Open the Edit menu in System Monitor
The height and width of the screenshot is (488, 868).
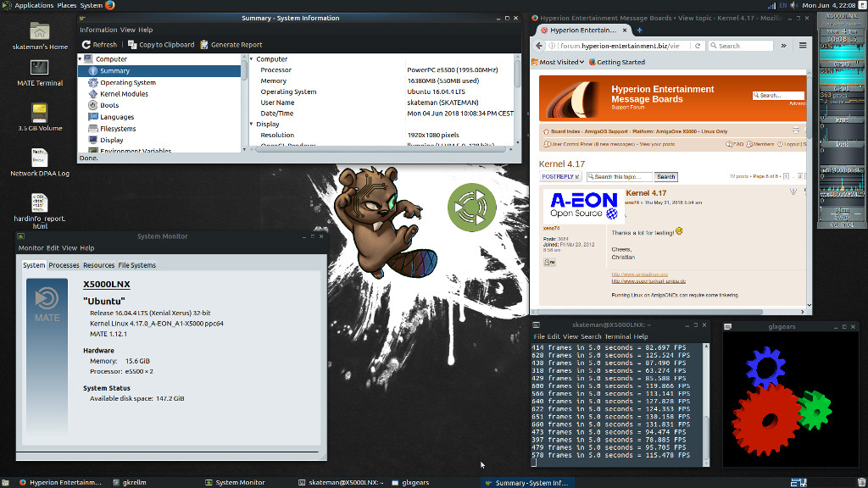(x=53, y=248)
